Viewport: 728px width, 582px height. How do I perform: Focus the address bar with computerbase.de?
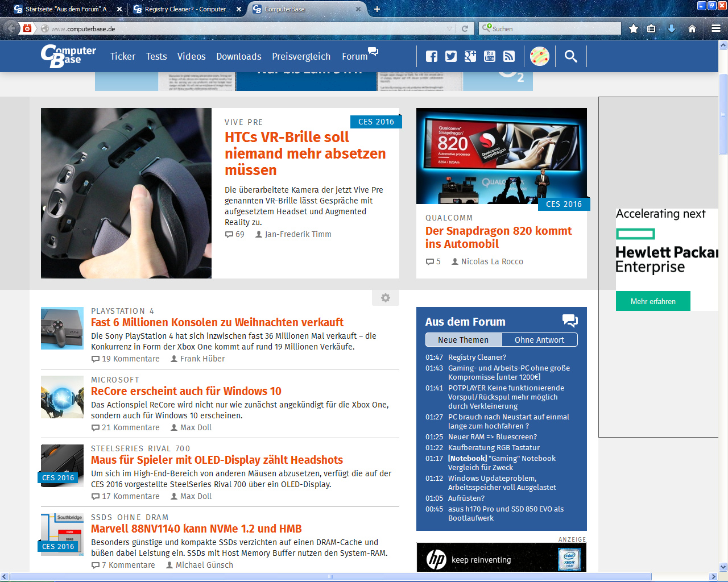(x=245, y=28)
